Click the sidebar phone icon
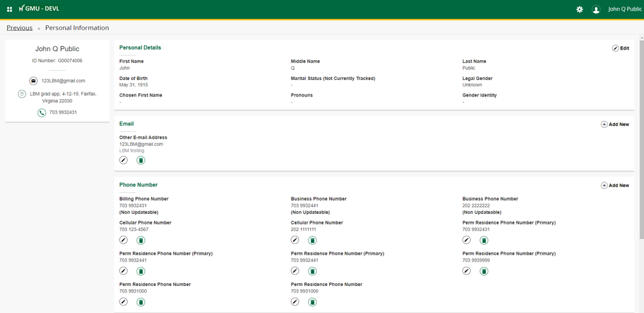 [42, 113]
